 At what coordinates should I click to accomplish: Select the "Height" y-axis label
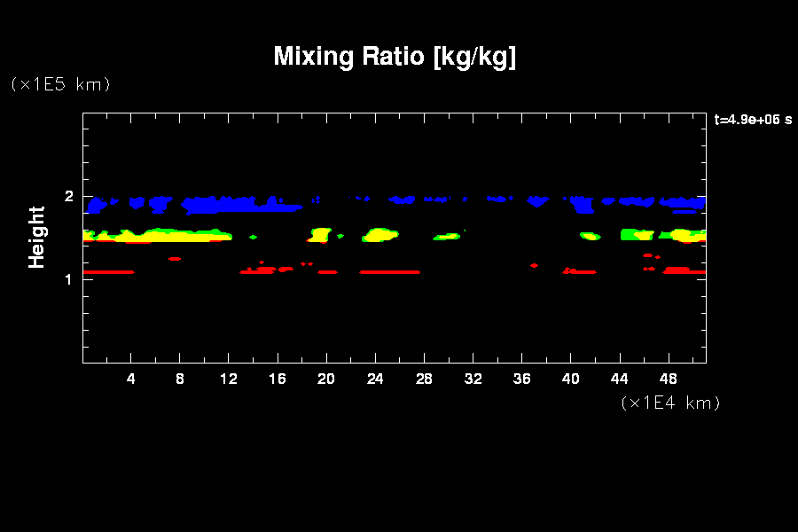[x=36, y=237]
